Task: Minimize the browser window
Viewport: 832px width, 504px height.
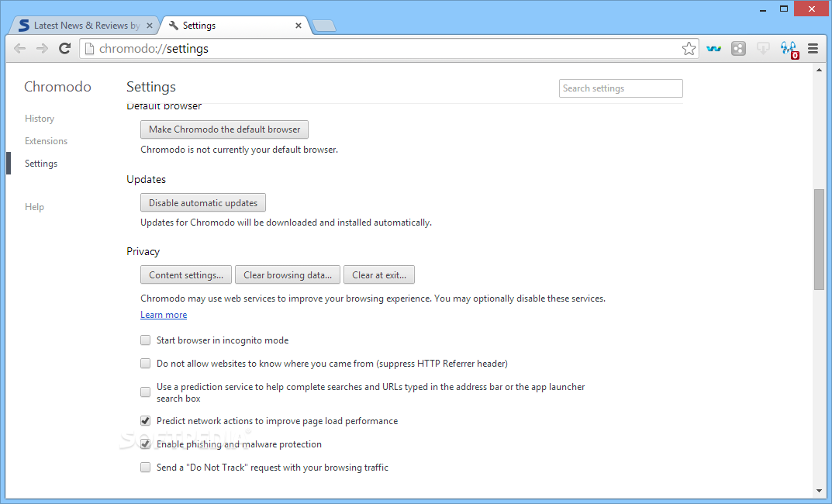Action: click(763, 9)
